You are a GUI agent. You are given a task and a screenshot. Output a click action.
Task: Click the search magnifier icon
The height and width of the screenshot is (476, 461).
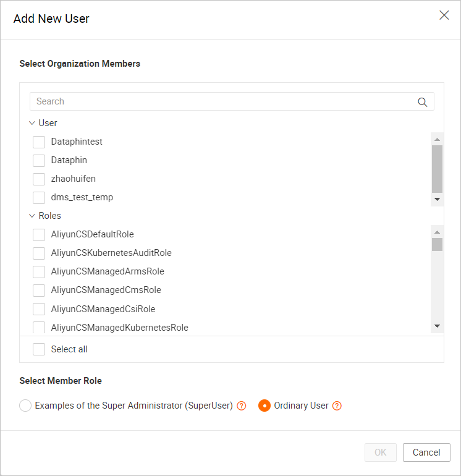tap(422, 102)
